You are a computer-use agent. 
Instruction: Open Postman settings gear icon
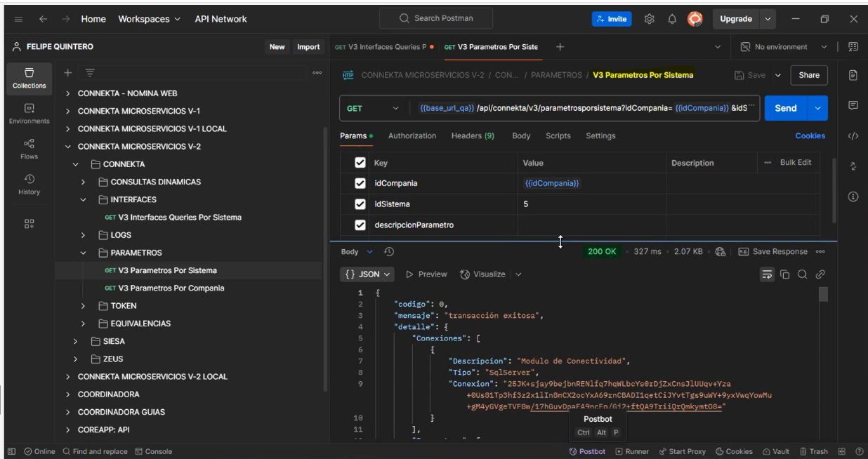pyautogui.click(x=650, y=19)
